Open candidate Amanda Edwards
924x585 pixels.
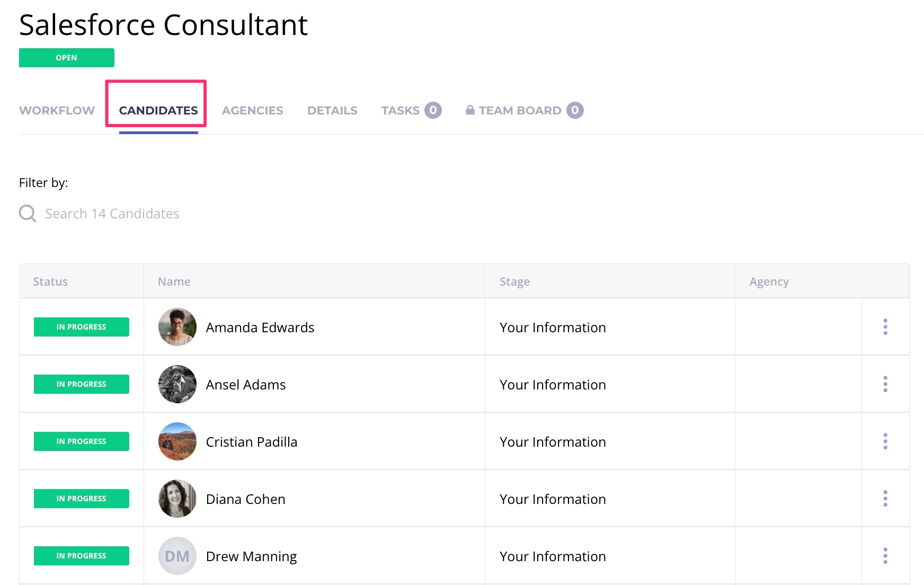(260, 327)
